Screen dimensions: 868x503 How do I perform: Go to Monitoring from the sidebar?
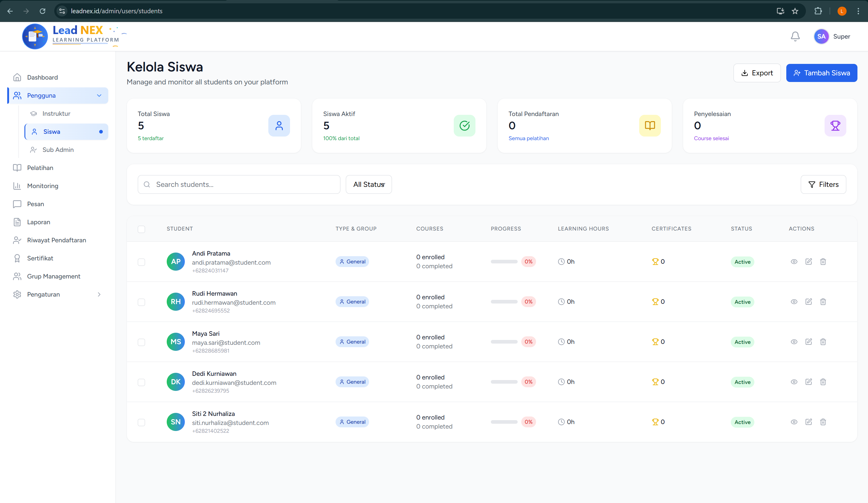(43, 186)
